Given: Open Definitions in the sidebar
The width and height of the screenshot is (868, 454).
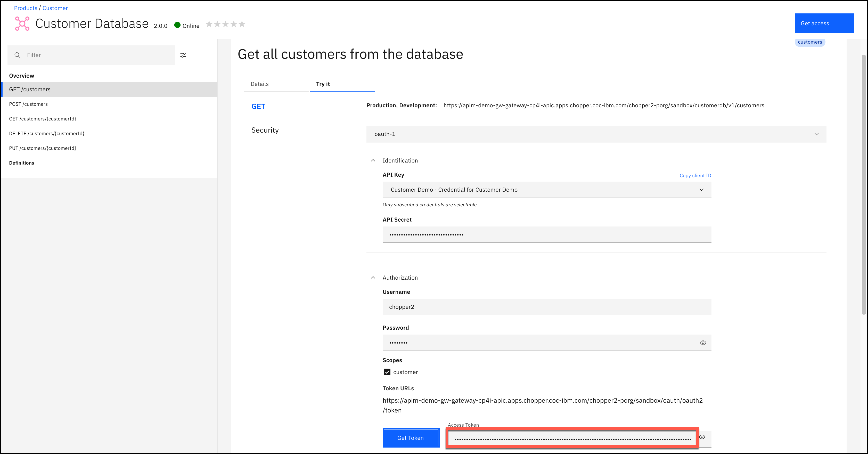Looking at the screenshot, I should tap(22, 163).
